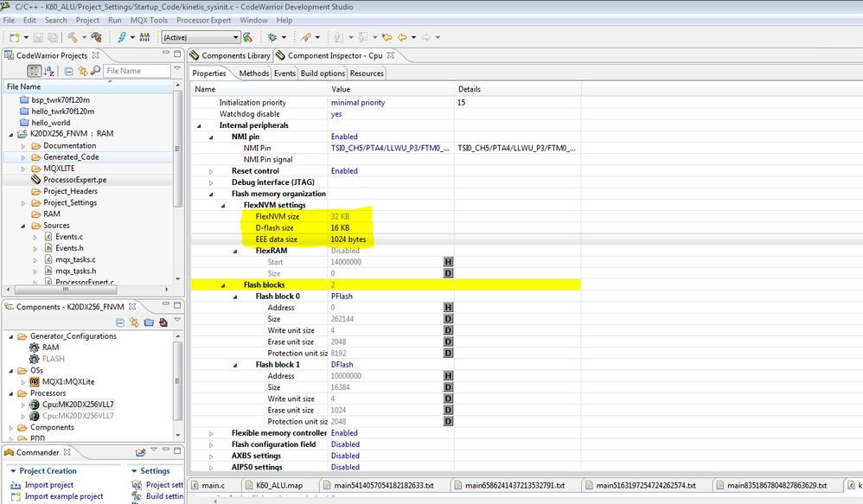Image resolution: width=863 pixels, height=504 pixels.
Task: Click the yellow back navigation arrow
Action: coord(402,37)
